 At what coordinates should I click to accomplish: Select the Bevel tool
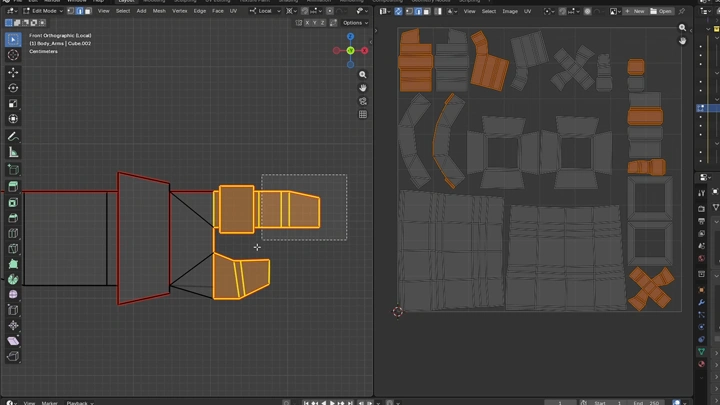(13, 218)
